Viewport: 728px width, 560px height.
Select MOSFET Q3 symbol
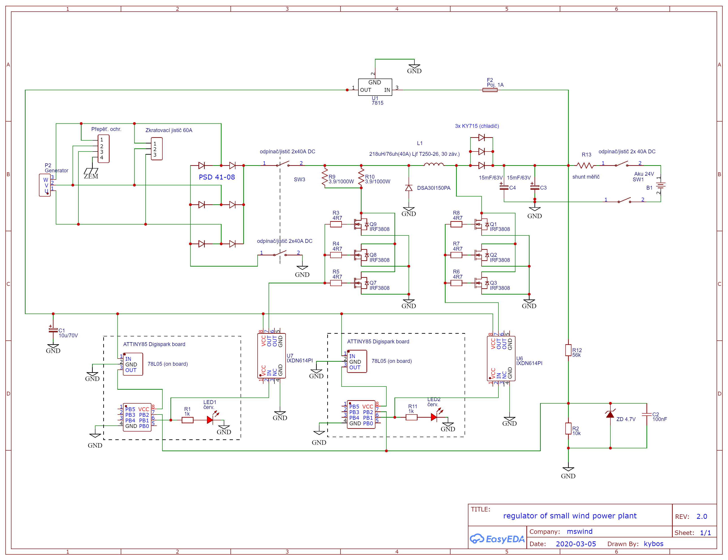[482, 283]
